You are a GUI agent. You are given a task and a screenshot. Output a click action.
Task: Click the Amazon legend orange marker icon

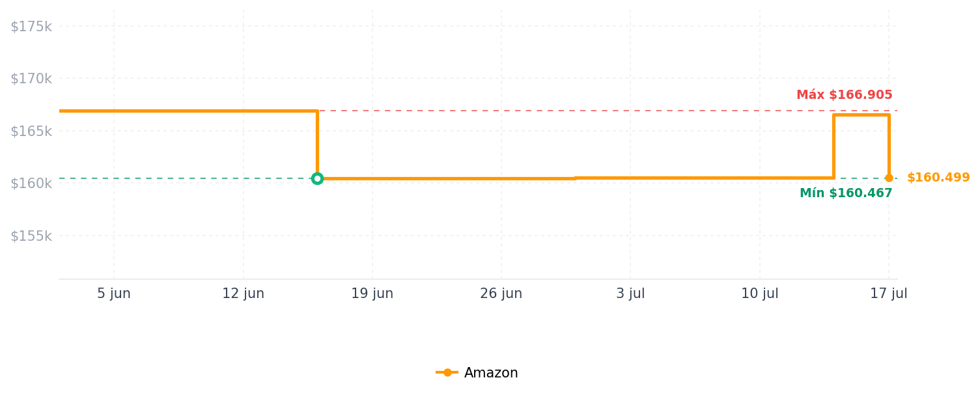coord(447,373)
